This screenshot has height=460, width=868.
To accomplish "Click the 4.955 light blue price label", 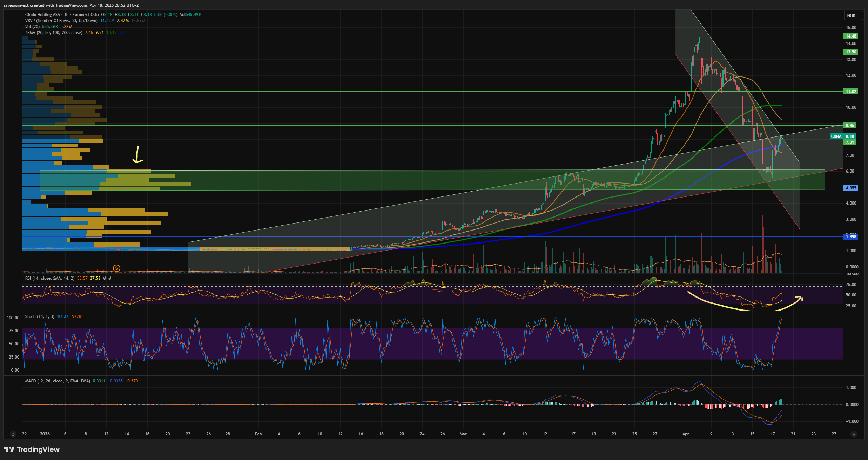I will pos(850,188).
